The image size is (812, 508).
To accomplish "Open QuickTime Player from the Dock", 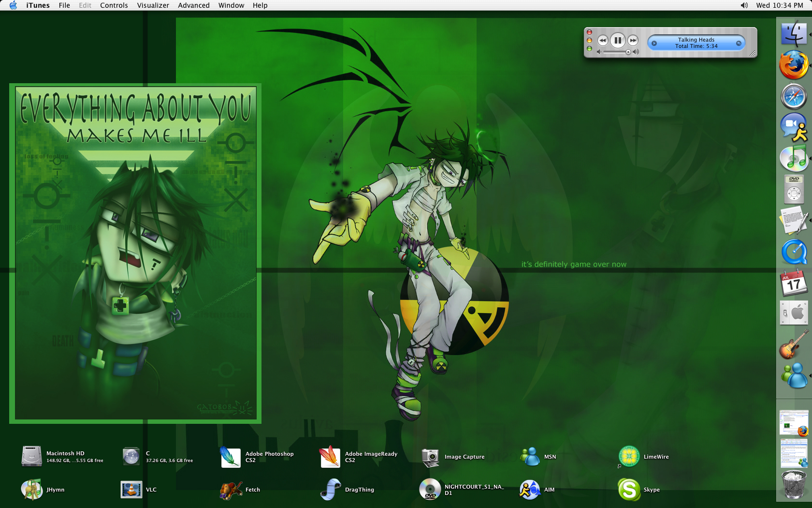I will pyautogui.click(x=794, y=252).
